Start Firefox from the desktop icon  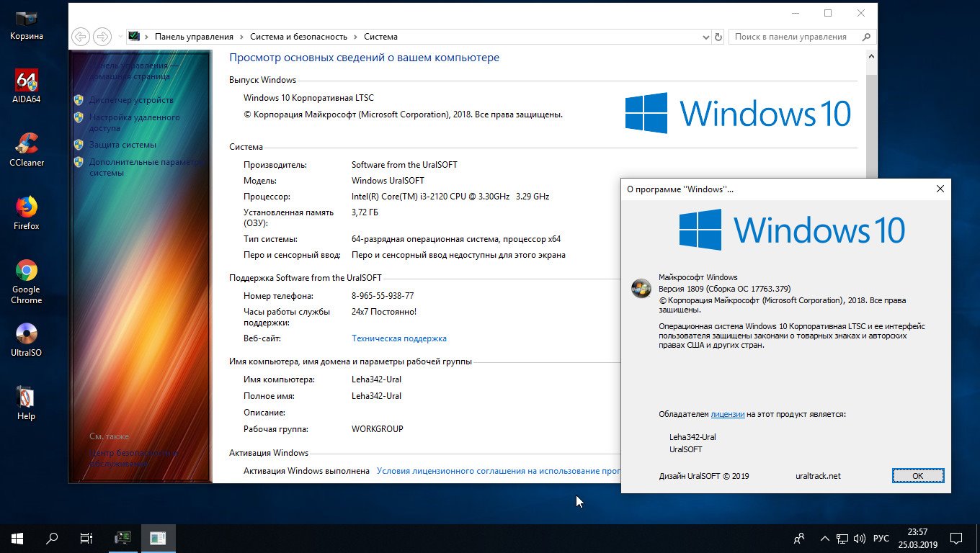(x=26, y=214)
